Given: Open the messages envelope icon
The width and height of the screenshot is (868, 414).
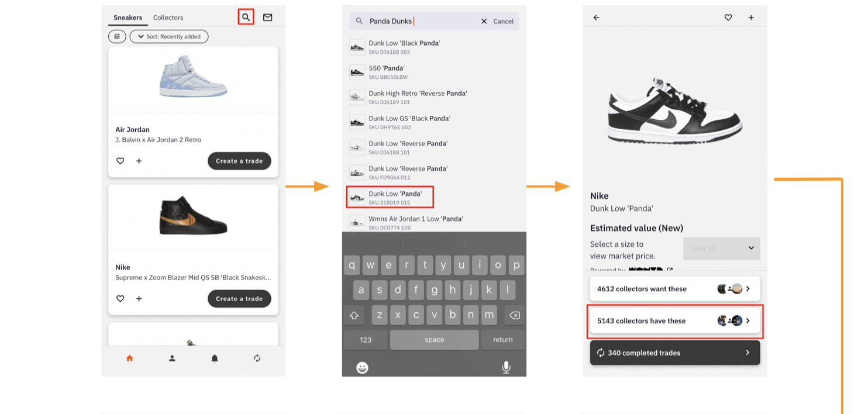Looking at the screenshot, I should coord(267,18).
